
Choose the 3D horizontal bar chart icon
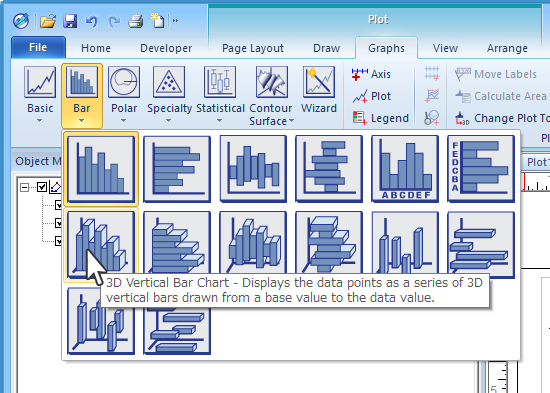click(177, 243)
